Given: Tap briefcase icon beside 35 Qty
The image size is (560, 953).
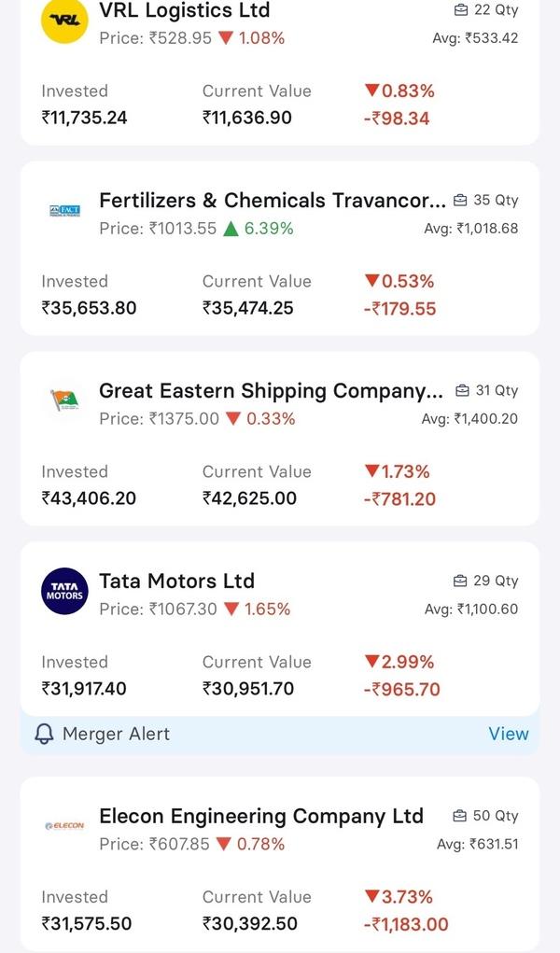Looking at the screenshot, I should coord(460,200).
